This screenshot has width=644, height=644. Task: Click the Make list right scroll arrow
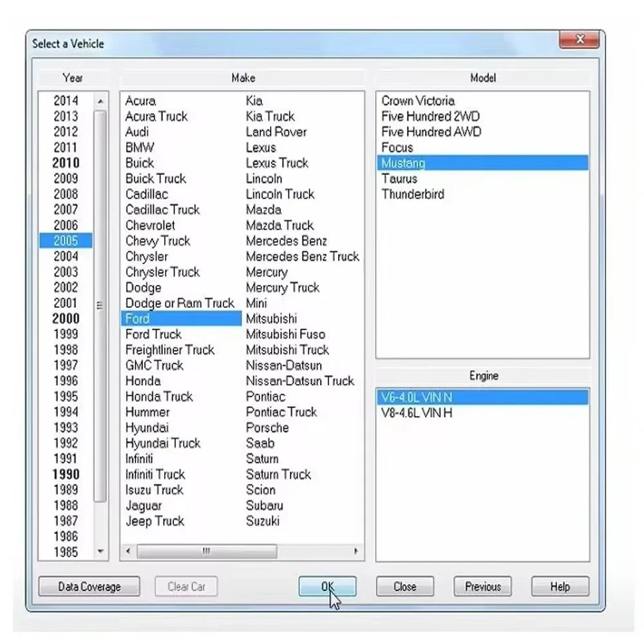tap(355, 551)
